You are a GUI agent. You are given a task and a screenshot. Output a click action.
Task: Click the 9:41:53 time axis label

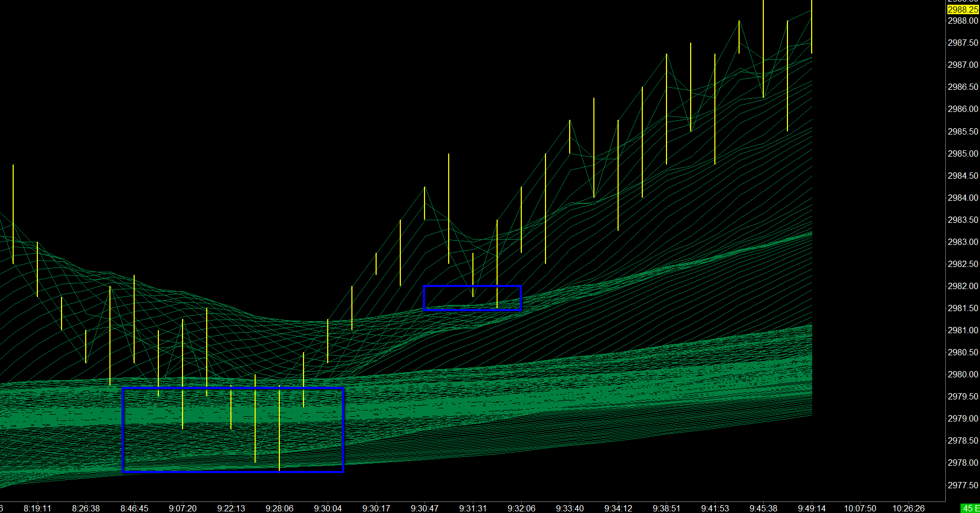click(715, 508)
